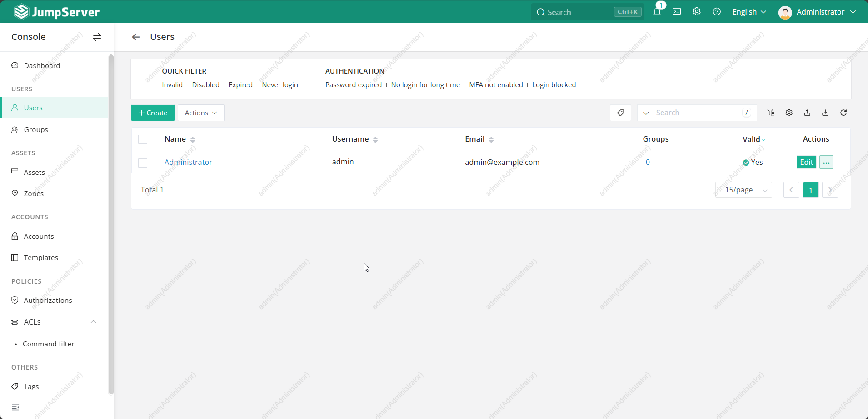Open system settings gear in header
The image size is (868, 419).
tap(697, 12)
